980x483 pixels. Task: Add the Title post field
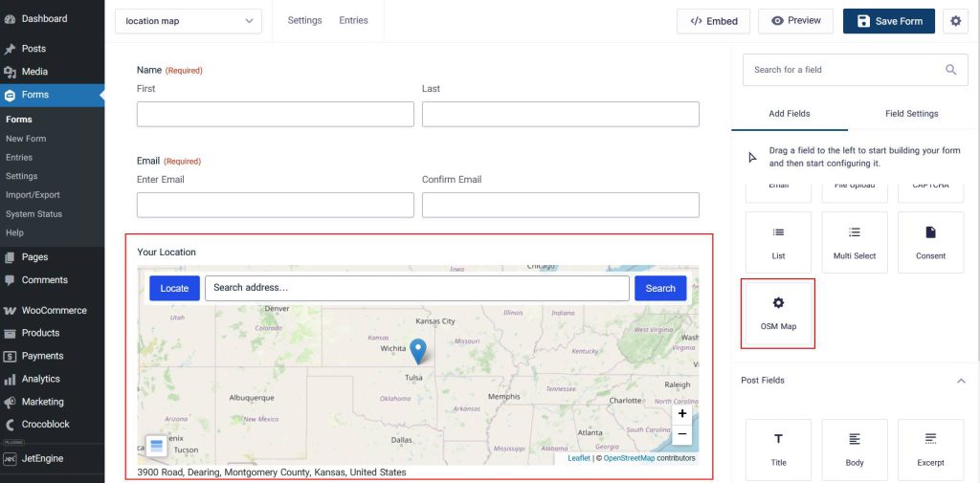[778, 450]
